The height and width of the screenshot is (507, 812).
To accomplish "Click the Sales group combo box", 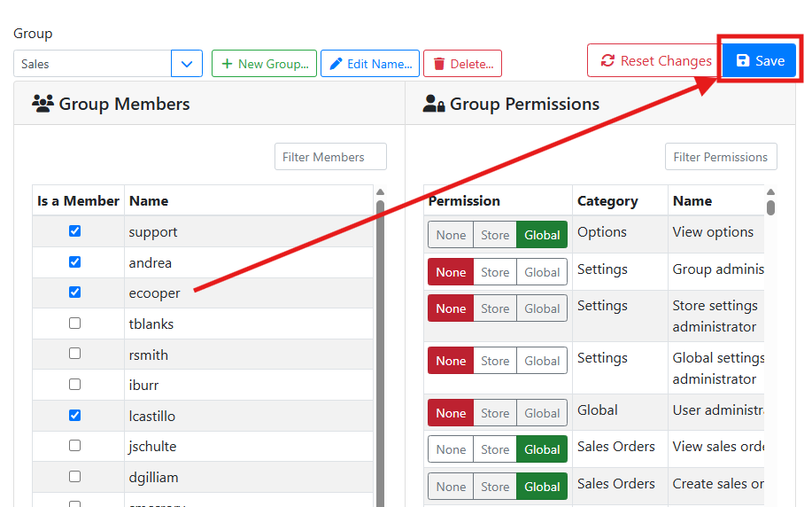I will pos(92,64).
